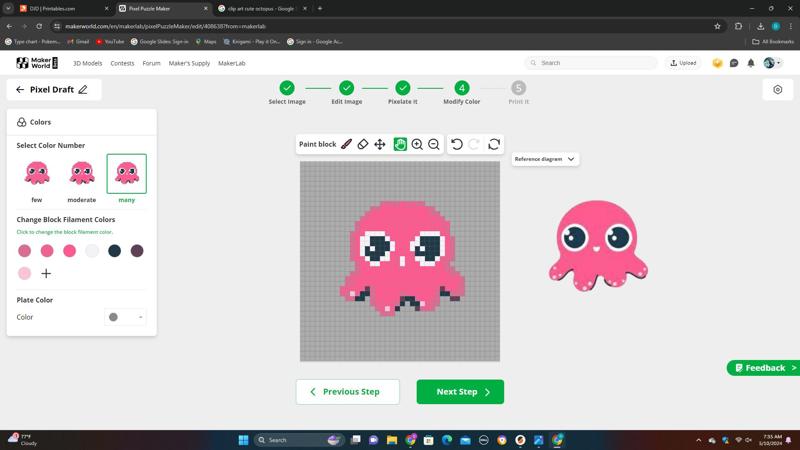This screenshot has width=800, height=450.
Task: Click the Windows taskbar search box
Action: [298, 440]
